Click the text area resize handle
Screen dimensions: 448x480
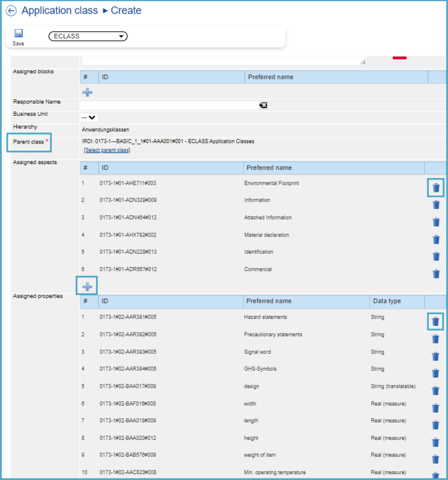click(x=363, y=61)
